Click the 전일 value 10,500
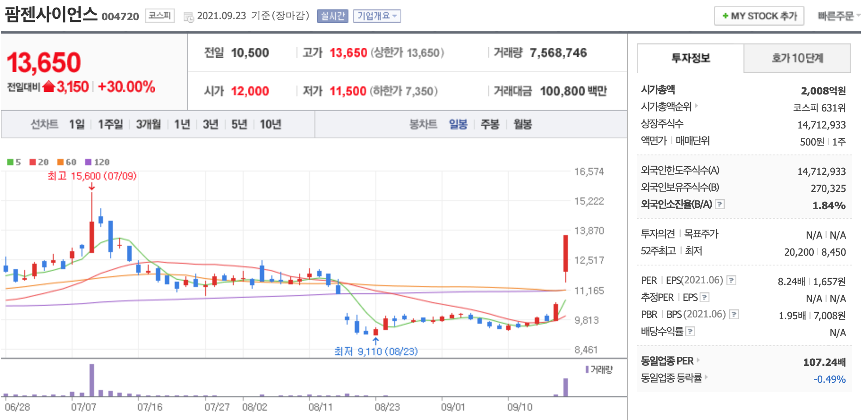 [250, 53]
